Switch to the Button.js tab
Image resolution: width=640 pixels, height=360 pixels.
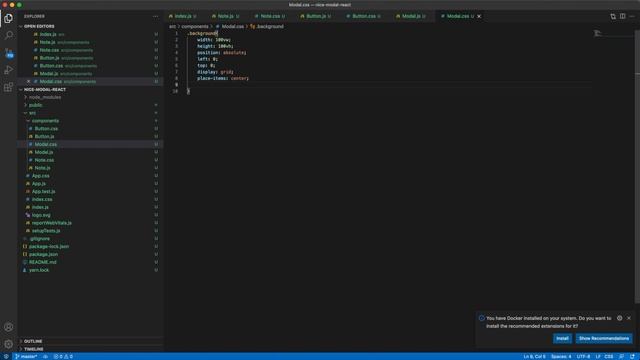316,16
